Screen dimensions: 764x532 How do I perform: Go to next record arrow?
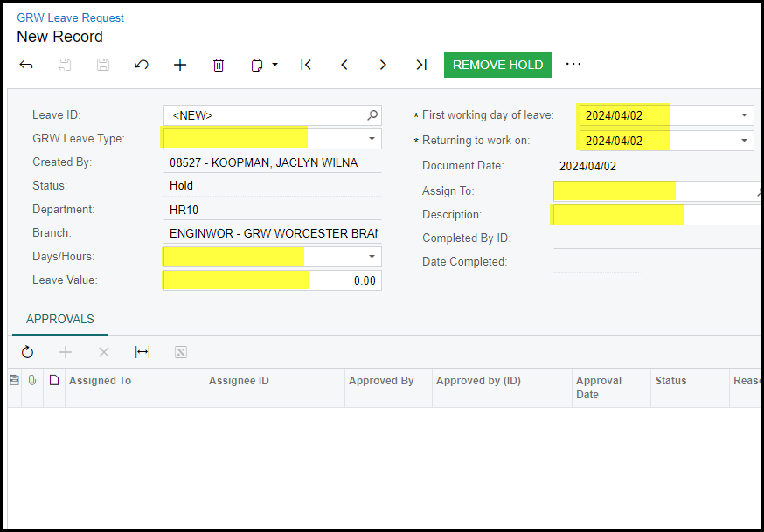tap(383, 65)
